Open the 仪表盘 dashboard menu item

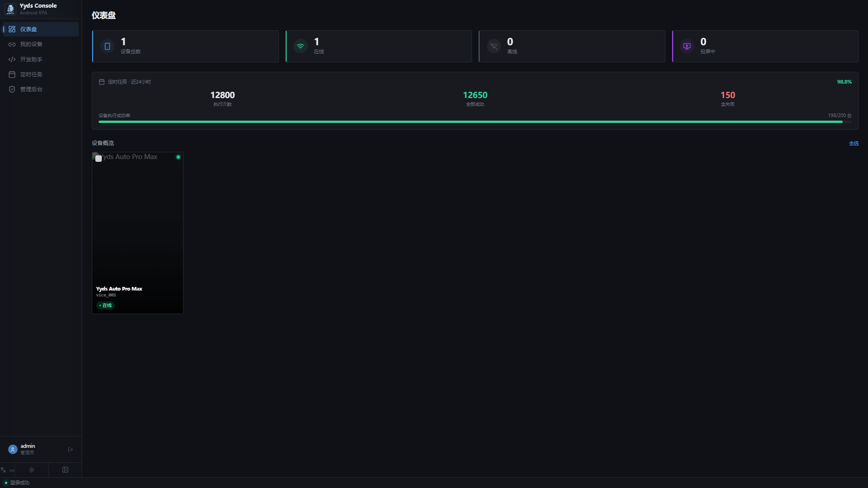41,29
